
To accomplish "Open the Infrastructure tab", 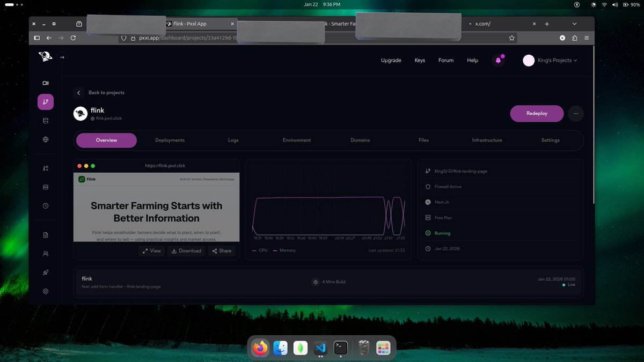I will point(487,141).
